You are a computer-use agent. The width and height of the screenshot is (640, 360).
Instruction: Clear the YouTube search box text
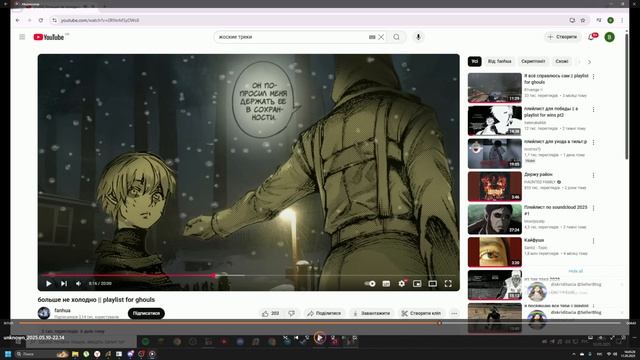click(x=381, y=37)
